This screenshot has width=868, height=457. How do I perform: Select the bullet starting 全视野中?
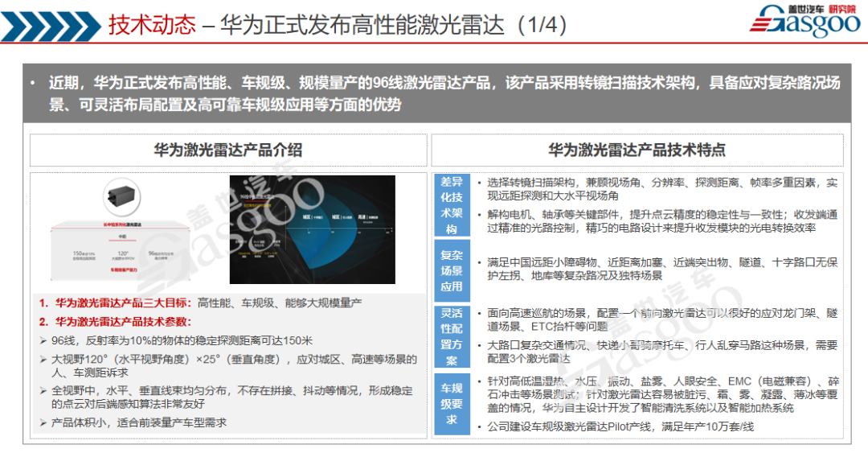pyautogui.click(x=226, y=397)
